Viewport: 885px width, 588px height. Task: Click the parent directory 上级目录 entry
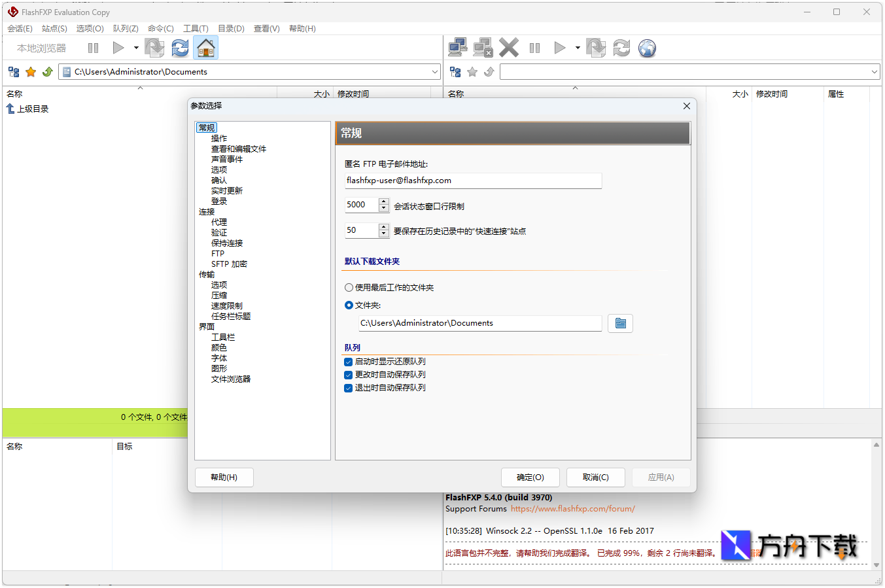tap(27, 109)
